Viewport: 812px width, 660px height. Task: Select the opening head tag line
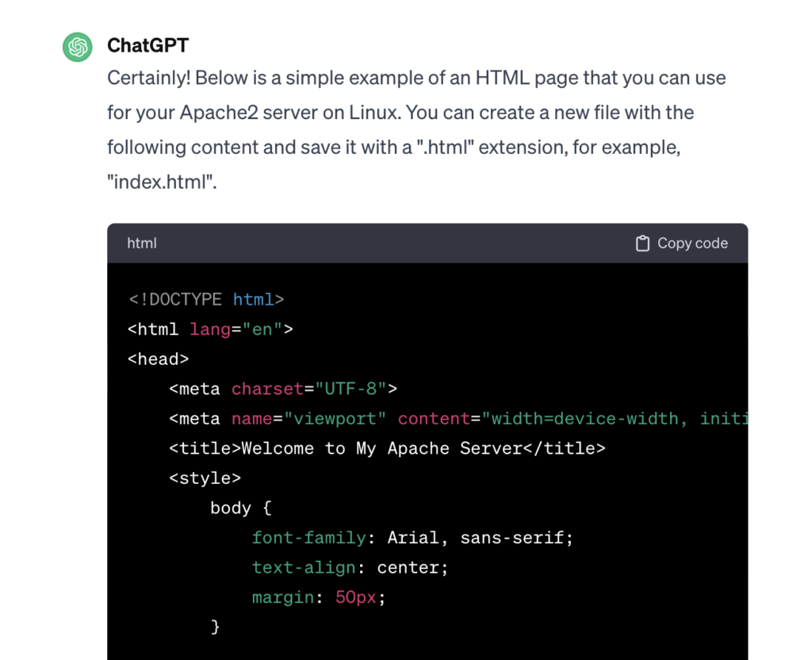coord(158,359)
